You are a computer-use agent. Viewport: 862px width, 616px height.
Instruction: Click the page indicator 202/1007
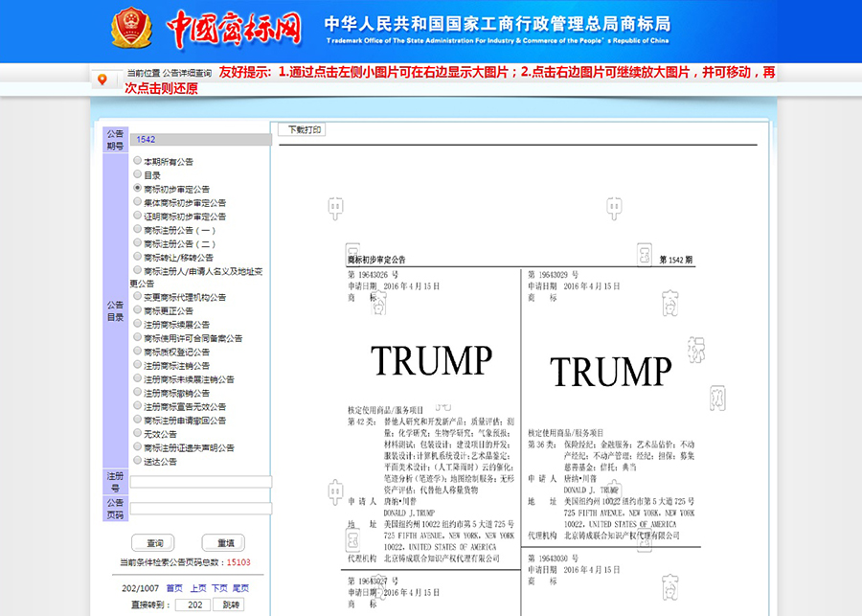[x=140, y=588]
